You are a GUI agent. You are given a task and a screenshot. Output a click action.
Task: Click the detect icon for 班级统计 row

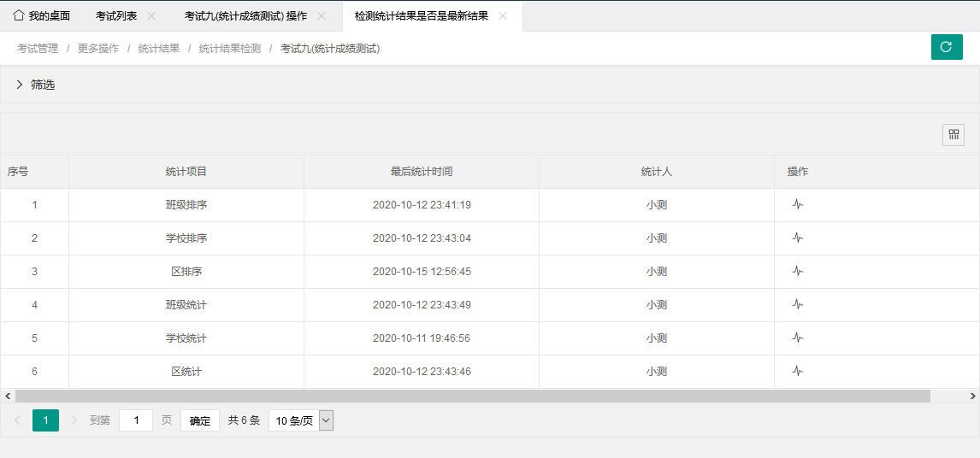click(x=797, y=305)
